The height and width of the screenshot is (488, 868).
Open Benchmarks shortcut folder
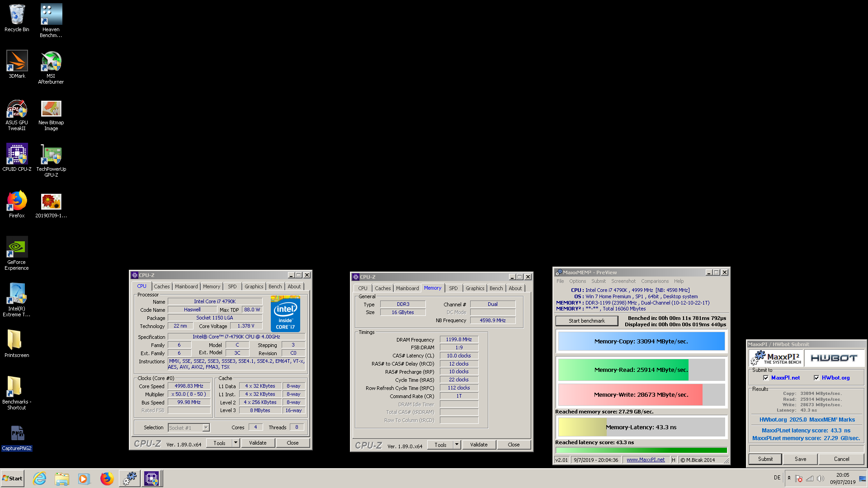click(x=17, y=393)
